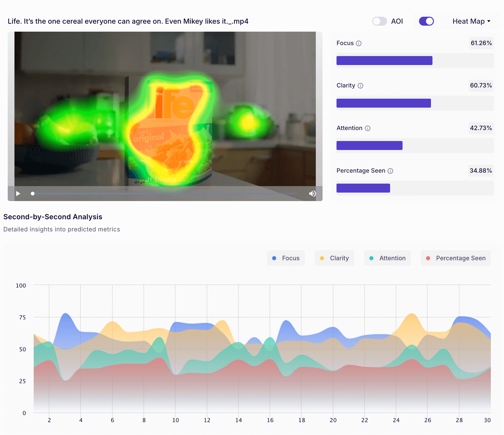Image resolution: width=504 pixels, height=435 pixels.
Task: Toggle the AOI switch on
Action: tap(379, 21)
